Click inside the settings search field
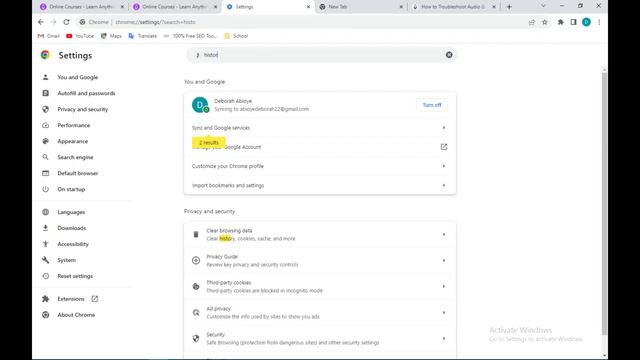640x360 pixels. click(321, 55)
